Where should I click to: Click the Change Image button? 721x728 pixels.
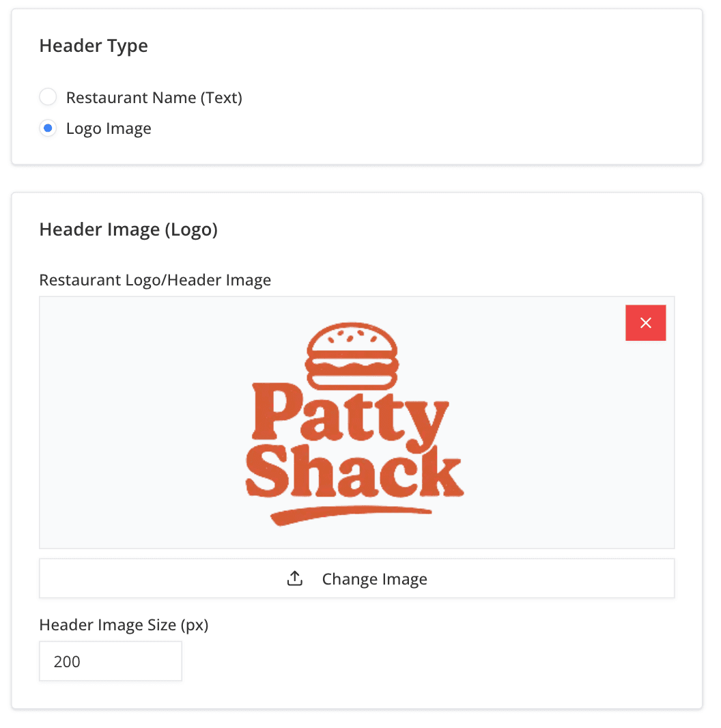click(x=356, y=578)
